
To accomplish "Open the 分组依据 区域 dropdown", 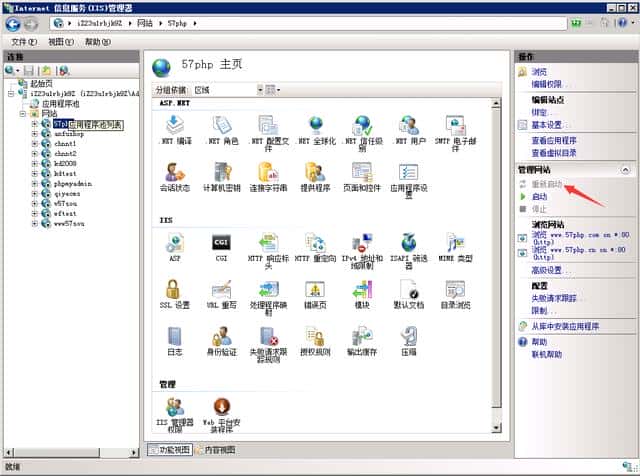I will tap(229, 90).
